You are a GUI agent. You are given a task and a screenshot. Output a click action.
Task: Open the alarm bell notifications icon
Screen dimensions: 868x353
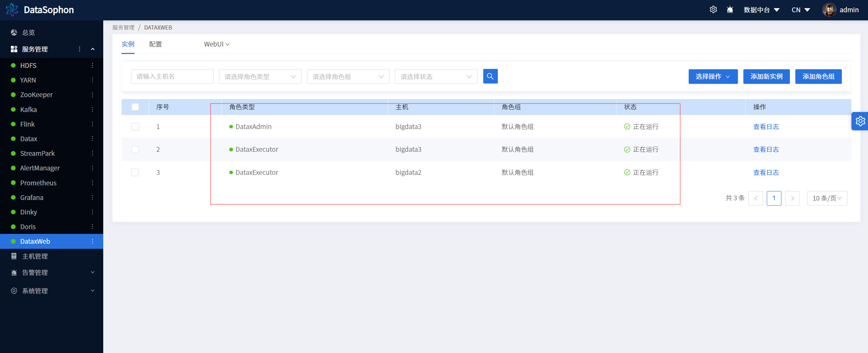pos(730,10)
